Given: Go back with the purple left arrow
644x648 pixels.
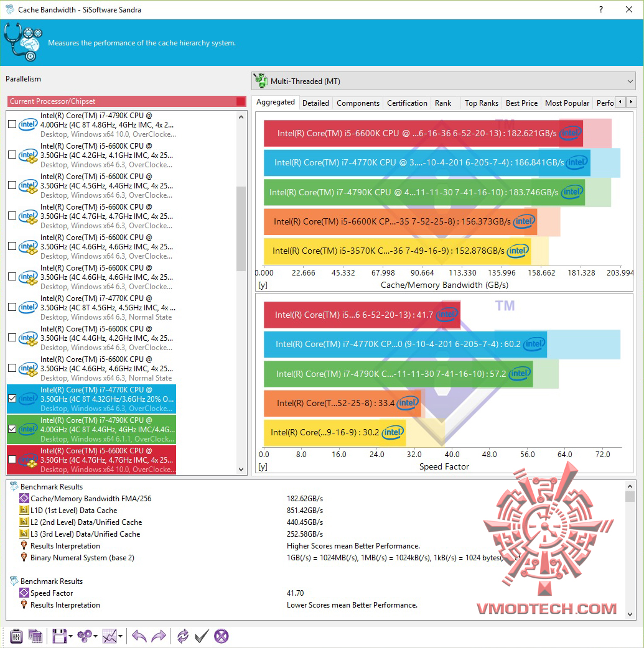Looking at the screenshot, I should 139,636.
